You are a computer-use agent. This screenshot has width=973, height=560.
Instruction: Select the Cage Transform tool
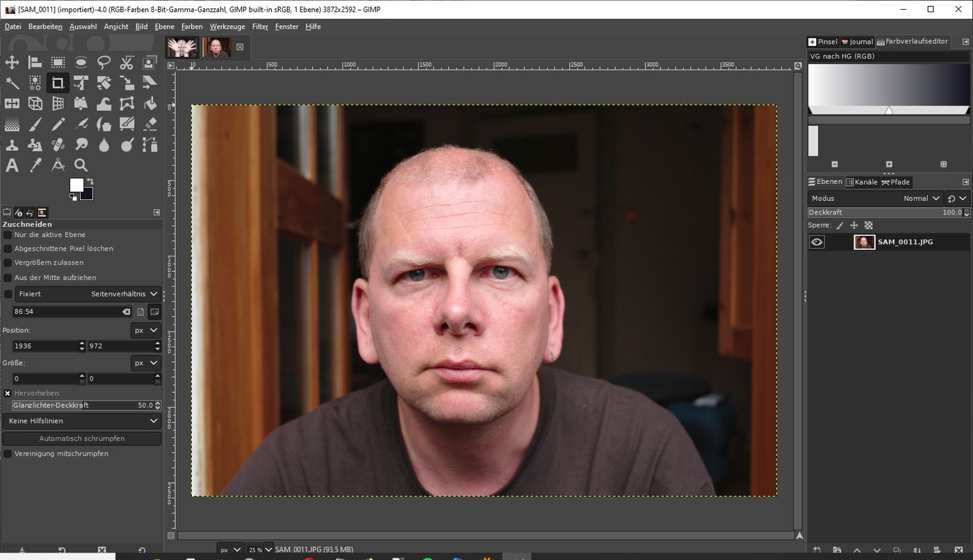tap(126, 104)
